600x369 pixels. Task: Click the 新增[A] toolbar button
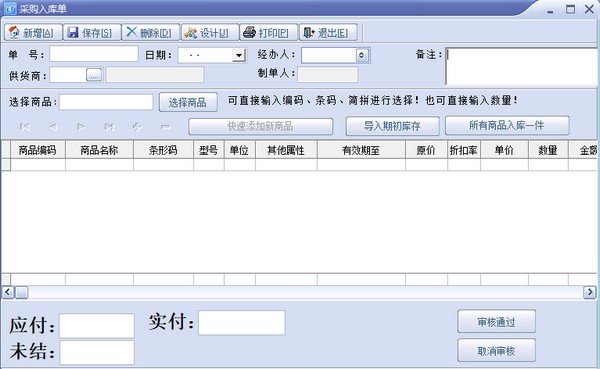point(33,33)
